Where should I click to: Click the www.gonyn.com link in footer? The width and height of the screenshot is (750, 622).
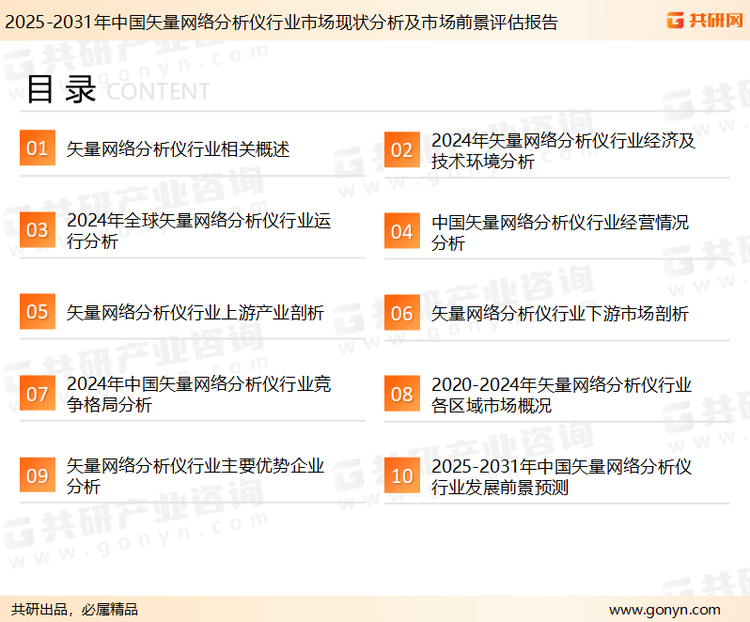[664, 610]
